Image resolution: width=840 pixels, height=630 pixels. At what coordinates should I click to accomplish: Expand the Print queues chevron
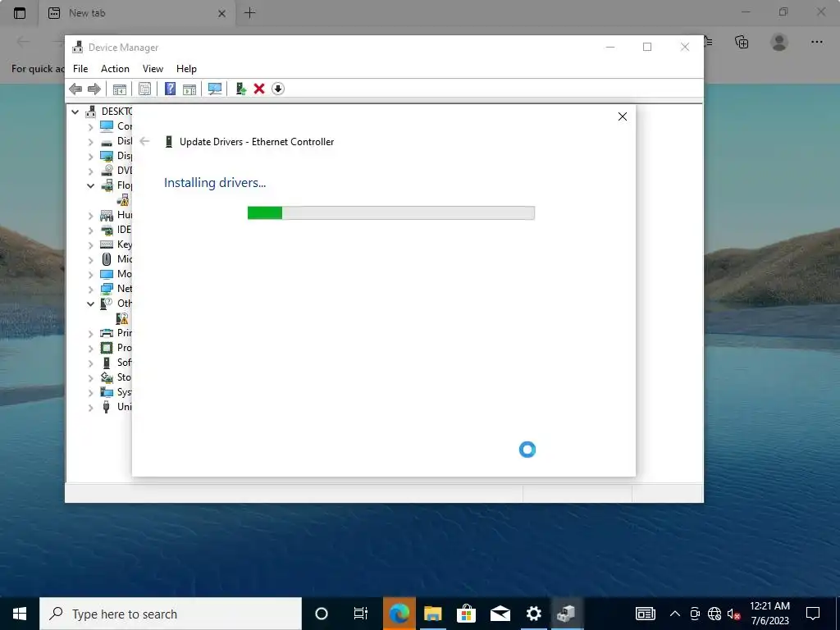pos(90,334)
